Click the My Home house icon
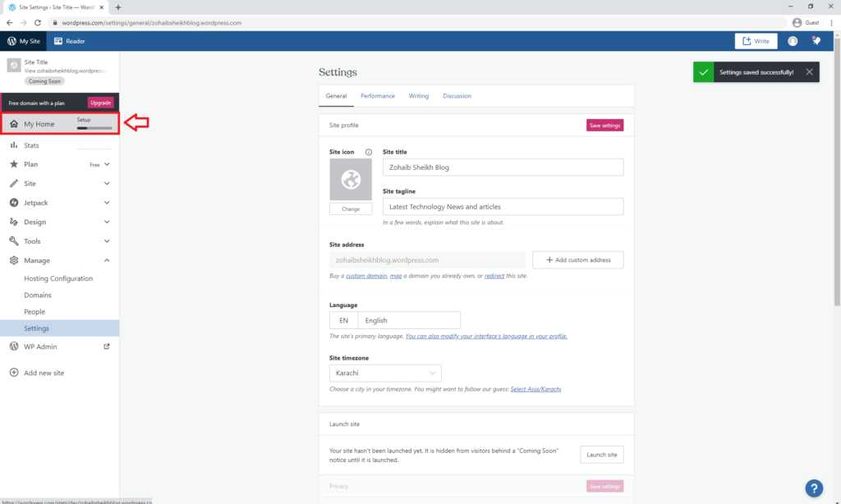Screen dimensions: 841x504 tap(14, 124)
